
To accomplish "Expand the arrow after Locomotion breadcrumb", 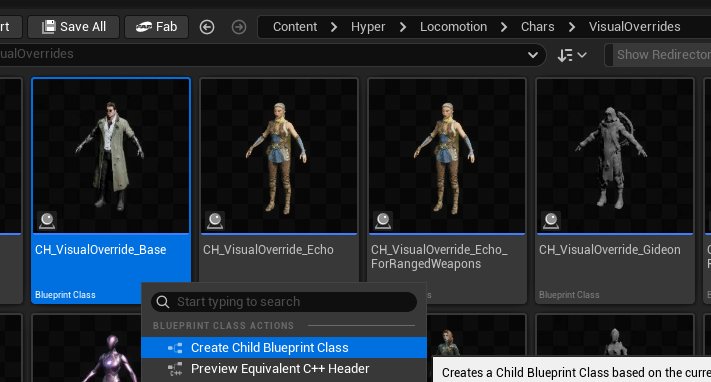I will 504,27.
